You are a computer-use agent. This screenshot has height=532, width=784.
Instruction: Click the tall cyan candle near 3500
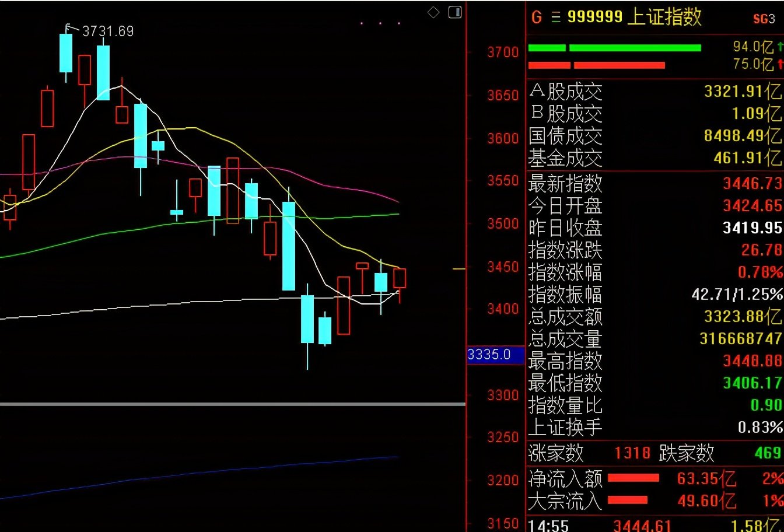tap(289, 246)
